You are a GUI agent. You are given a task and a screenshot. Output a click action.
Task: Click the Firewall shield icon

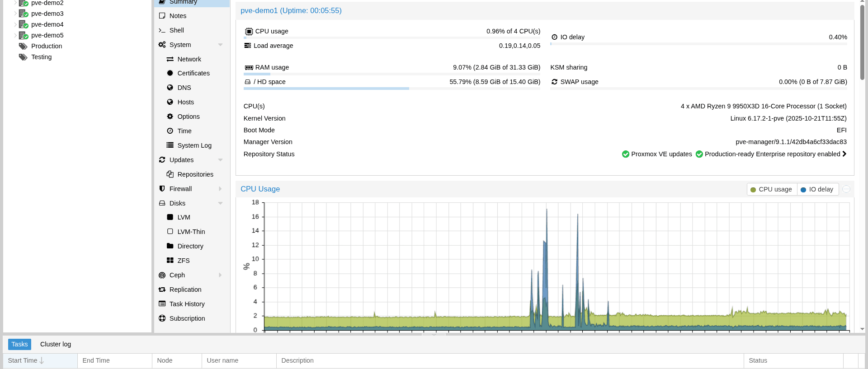pos(162,189)
